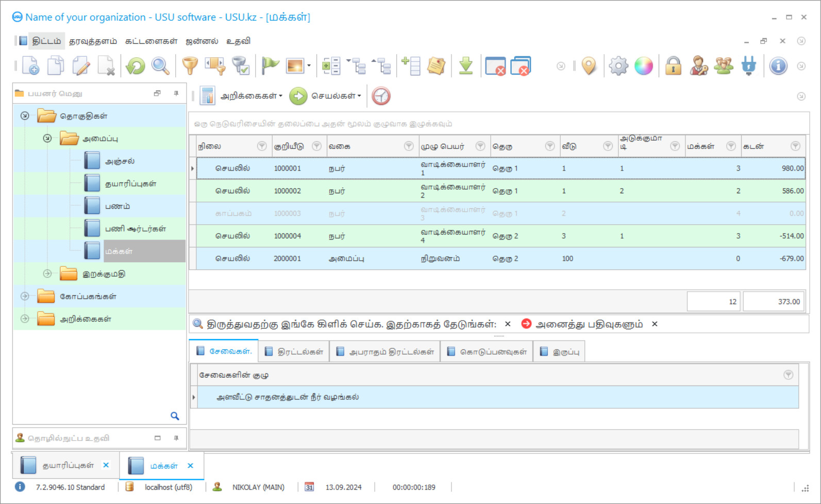Click the funnel with checkmark icon

pyautogui.click(x=240, y=66)
